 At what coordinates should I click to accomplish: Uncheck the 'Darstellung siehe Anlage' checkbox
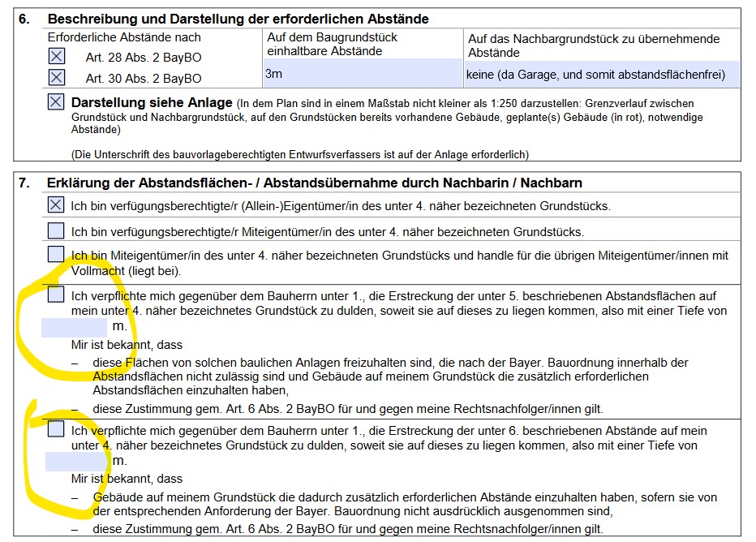[x=56, y=102]
